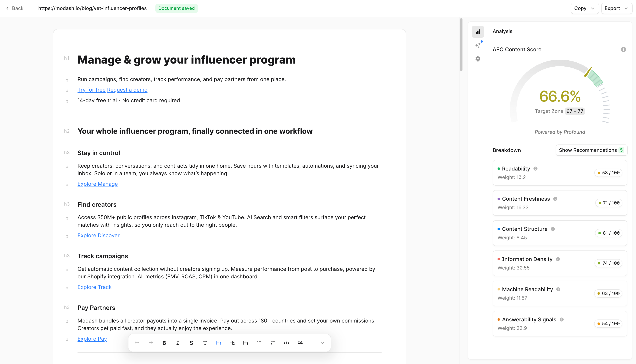
Task: Open the settings gear panel icon
Action: pos(478,59)
